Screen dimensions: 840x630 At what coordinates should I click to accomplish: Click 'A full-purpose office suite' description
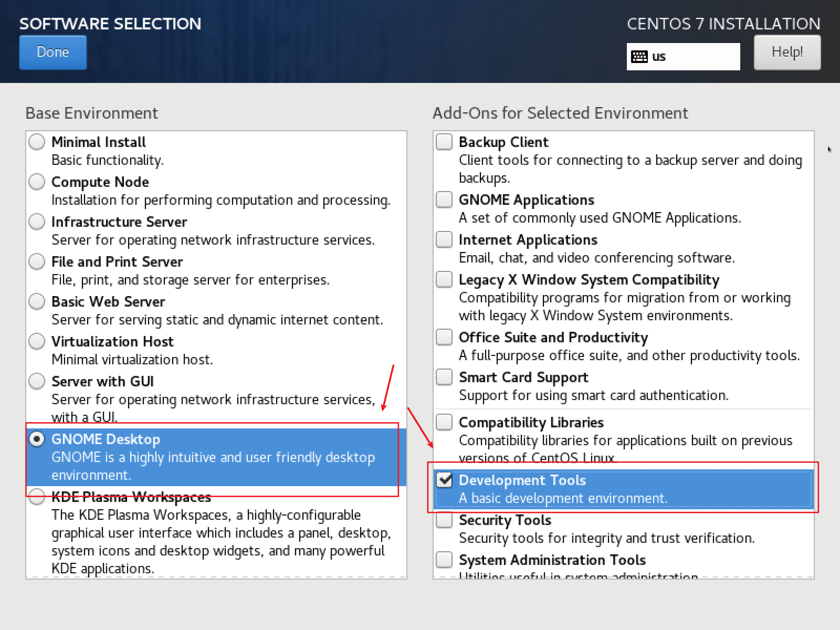tap(630, 356)
